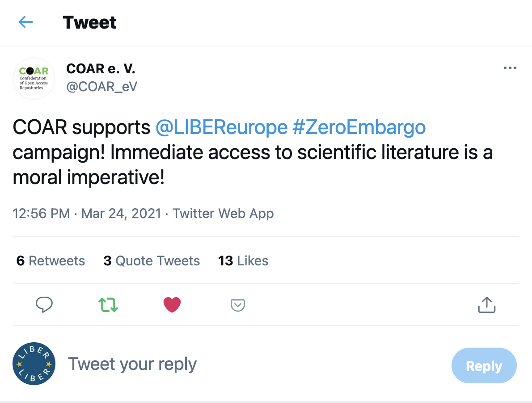Open the three-dot more options menu
The width and height of the screenshot is (532, 403).
coord(510,68)
